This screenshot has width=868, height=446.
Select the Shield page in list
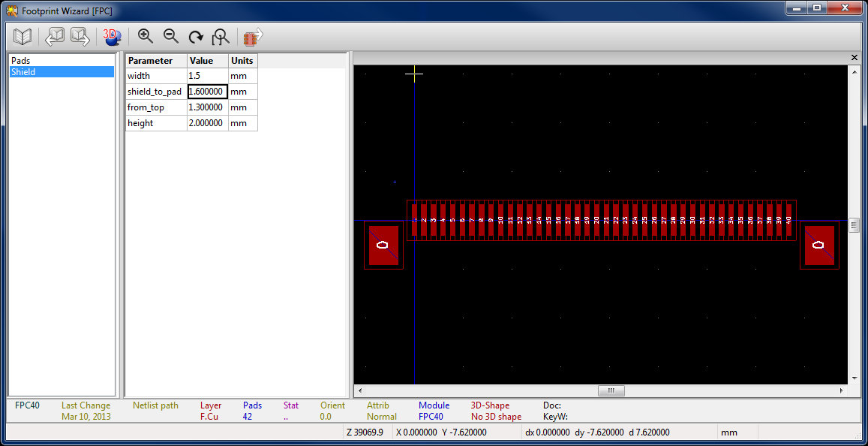23,72
